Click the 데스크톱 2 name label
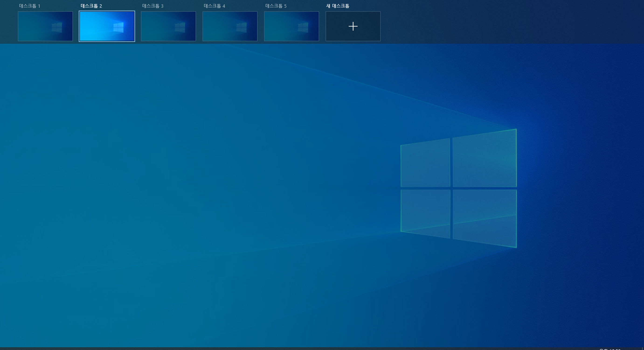Image resolution: width=644 pixels, height=350 pixels. 91,6
